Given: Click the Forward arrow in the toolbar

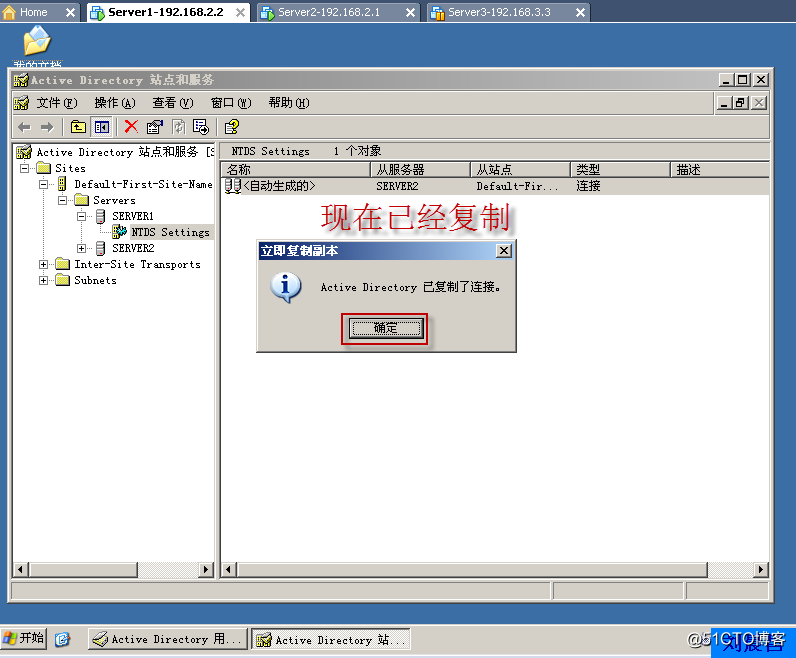Looking at the screenshot, I should (x=47, y=127).
